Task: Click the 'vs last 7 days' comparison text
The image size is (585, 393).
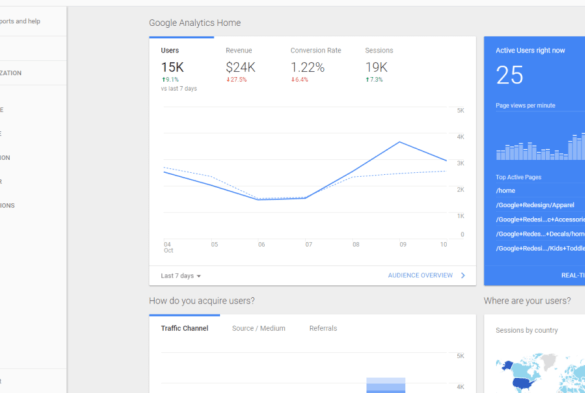Action: point(179,89)
